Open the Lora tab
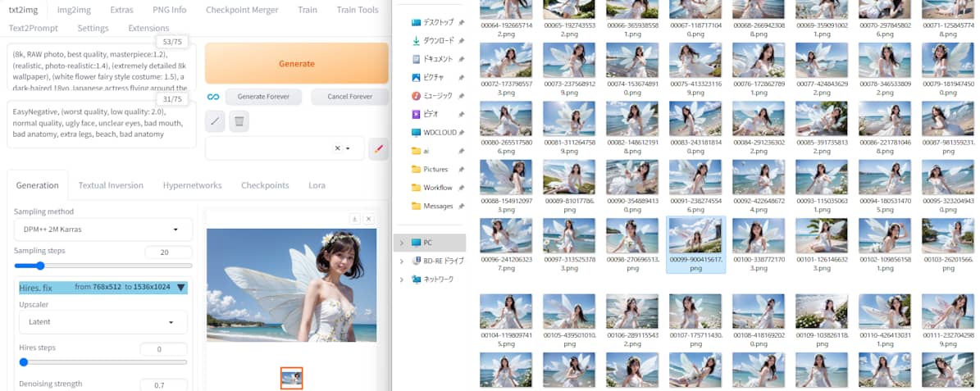This screenshot has height=391, width=980. 317,185
